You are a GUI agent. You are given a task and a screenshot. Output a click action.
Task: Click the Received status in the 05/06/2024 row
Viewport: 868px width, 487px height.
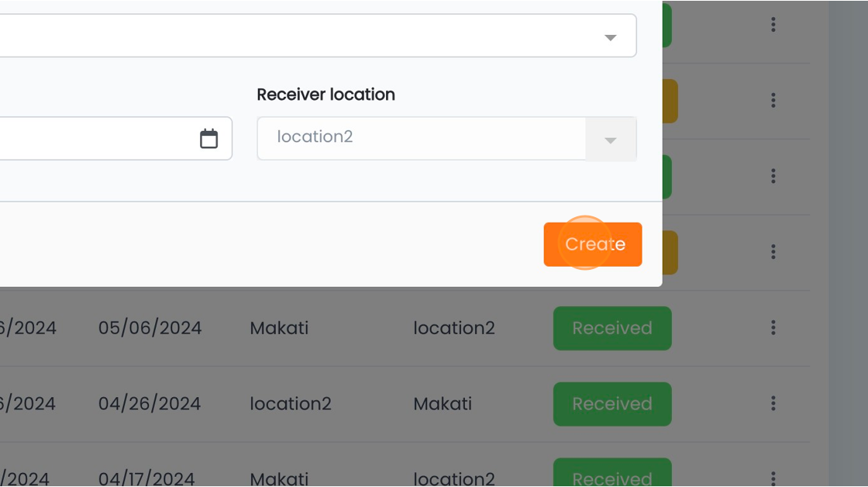click(612, 328)
